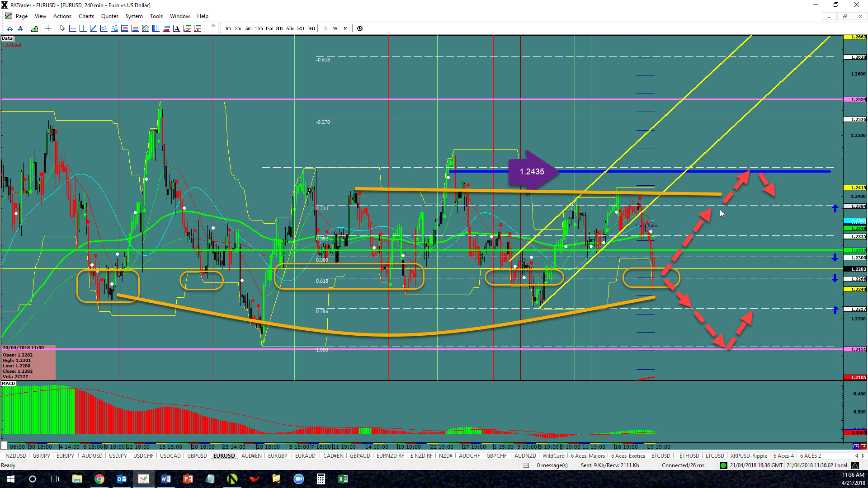Click the 1.2435 purple price label
The image size is (868, 488).
[532, 172]
